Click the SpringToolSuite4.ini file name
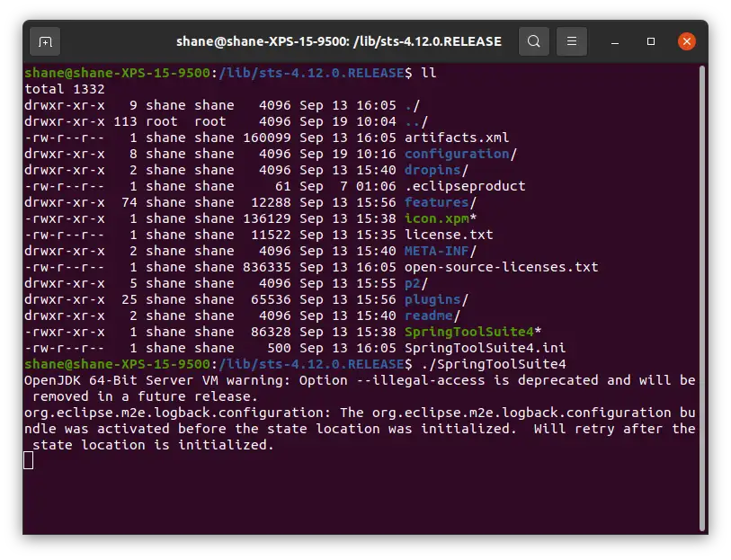The width and height of the screenshot is (731, 560). (485, 348)
